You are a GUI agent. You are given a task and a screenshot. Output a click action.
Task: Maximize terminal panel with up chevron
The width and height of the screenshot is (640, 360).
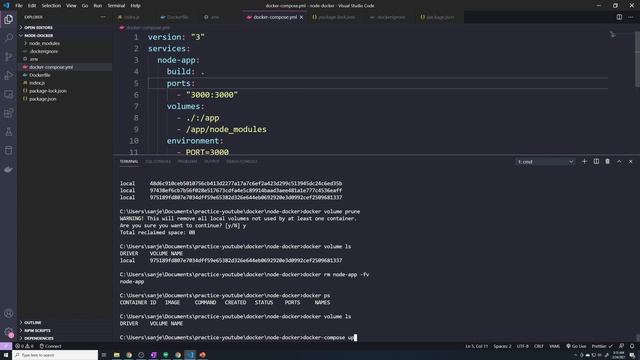[619, 162]
